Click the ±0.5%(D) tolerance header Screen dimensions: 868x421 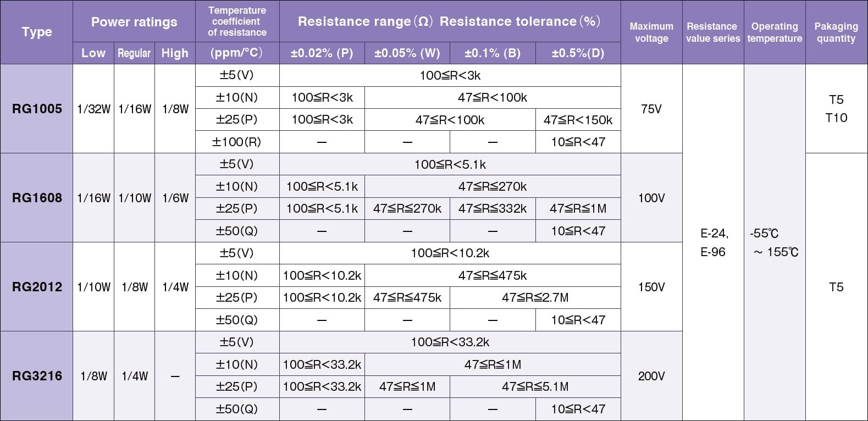(x=578, y=53)
